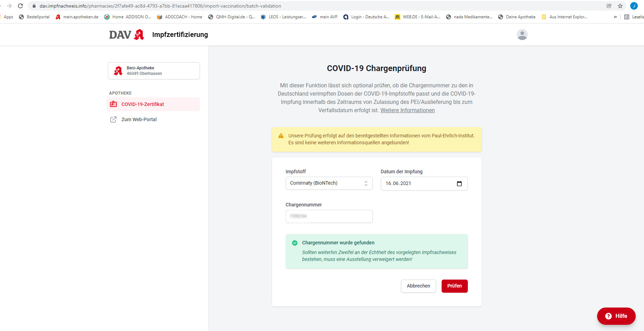This screenshot has width=644, height=331.
Task: Open COVID-19-Zertifikat in the sidebar
Action: tap(143, 104)
